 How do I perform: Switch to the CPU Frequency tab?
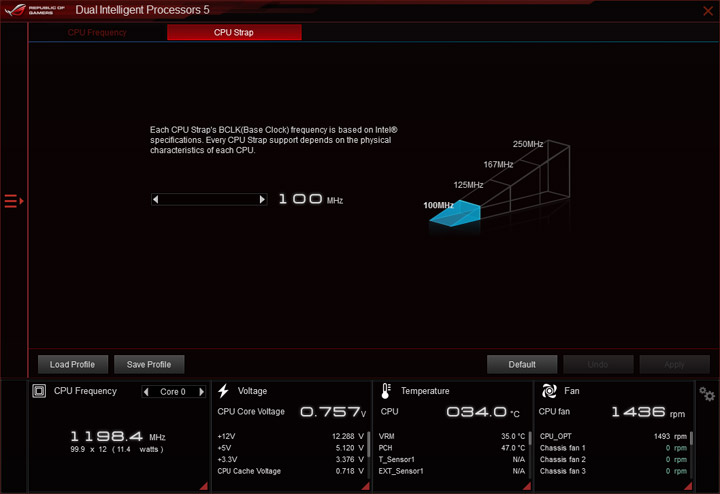(97, 33)
